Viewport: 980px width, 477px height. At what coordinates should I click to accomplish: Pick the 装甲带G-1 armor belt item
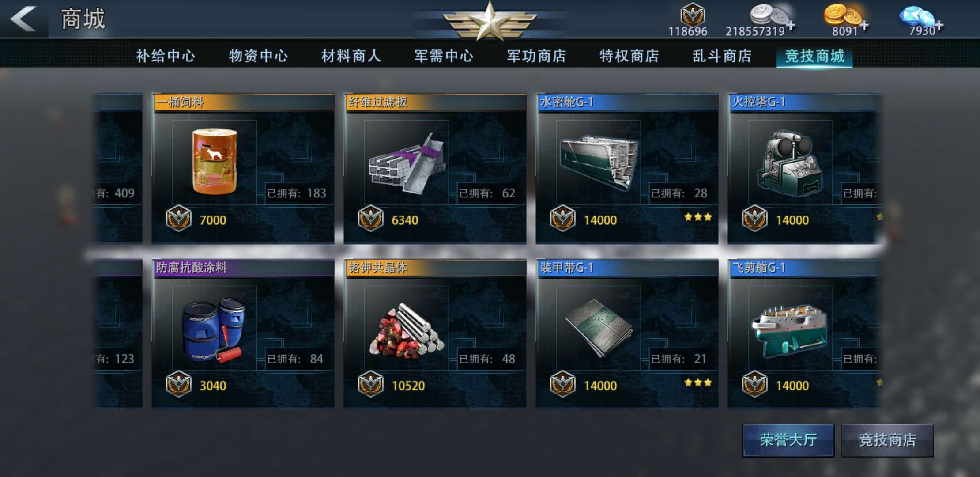click(627, 334)
